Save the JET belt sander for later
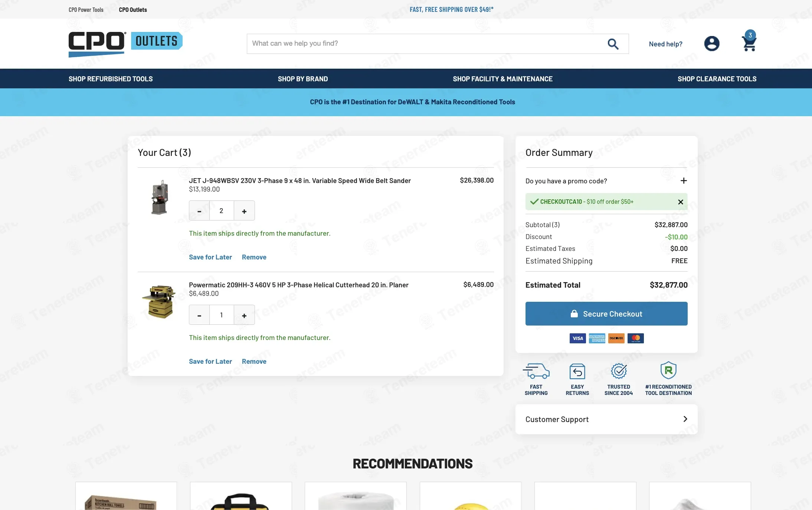812x510 pixels. tap(210, 257)
